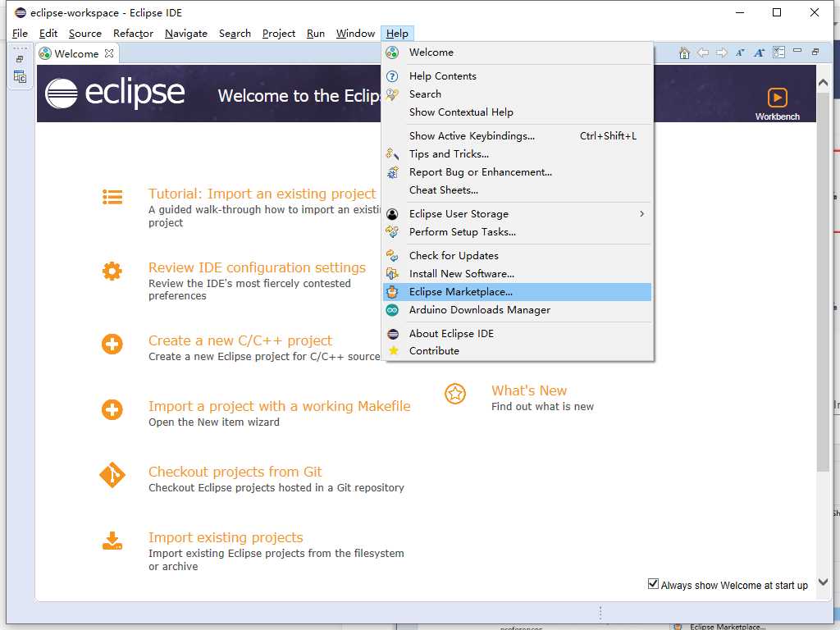840x630 pixels.
Task: Select Show Active Keybindings...
Action: pyautogui.click(x=518, y=136)
